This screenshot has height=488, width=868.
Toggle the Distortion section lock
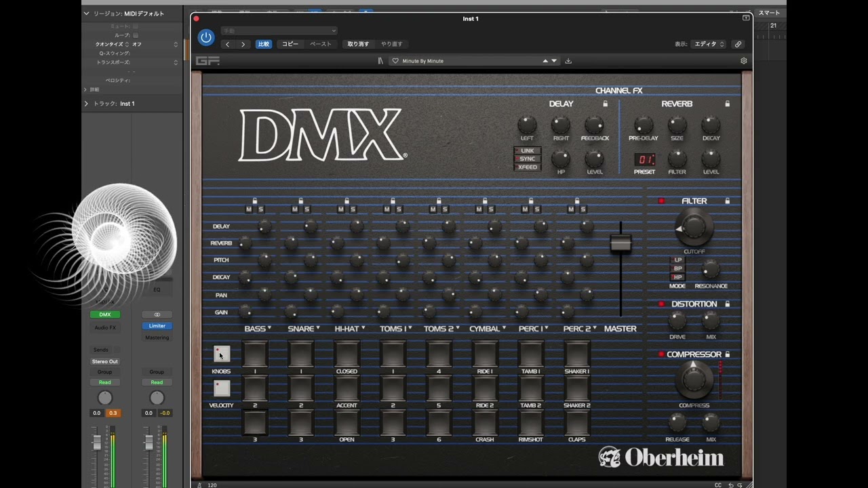(x=728, y=304)
